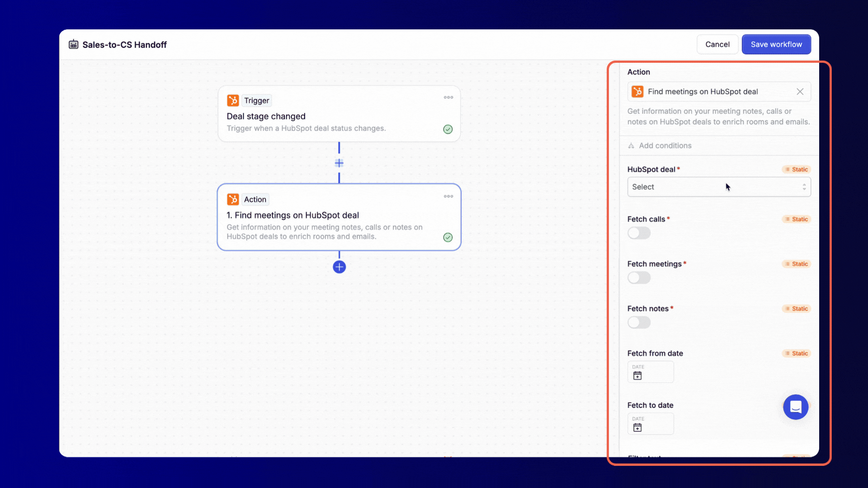Click the plus icon between Trigger and Action
The width and height of the screenshot is (868, 488).
coord(339,163)
